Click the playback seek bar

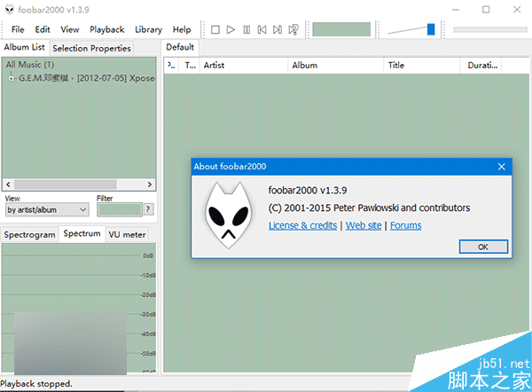click(490, 29)
